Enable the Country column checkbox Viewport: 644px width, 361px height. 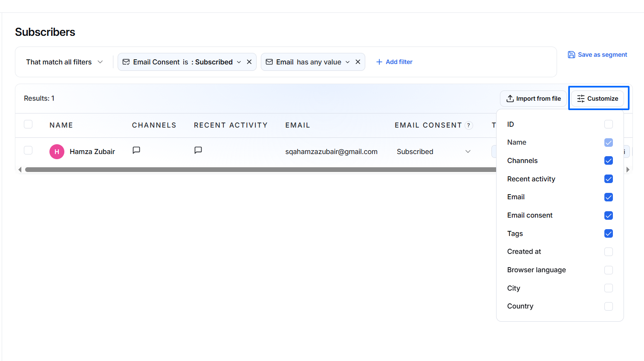coord(609,306)
